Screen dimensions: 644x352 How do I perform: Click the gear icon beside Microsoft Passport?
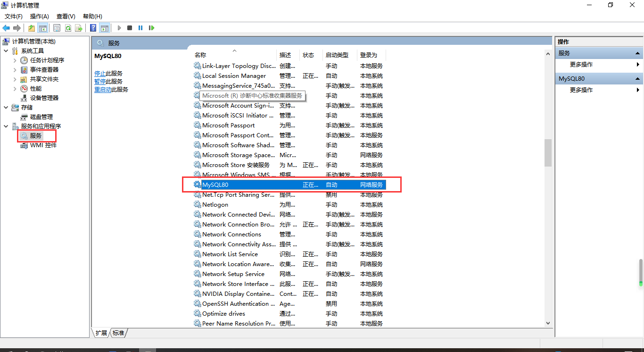pos(197,125)
